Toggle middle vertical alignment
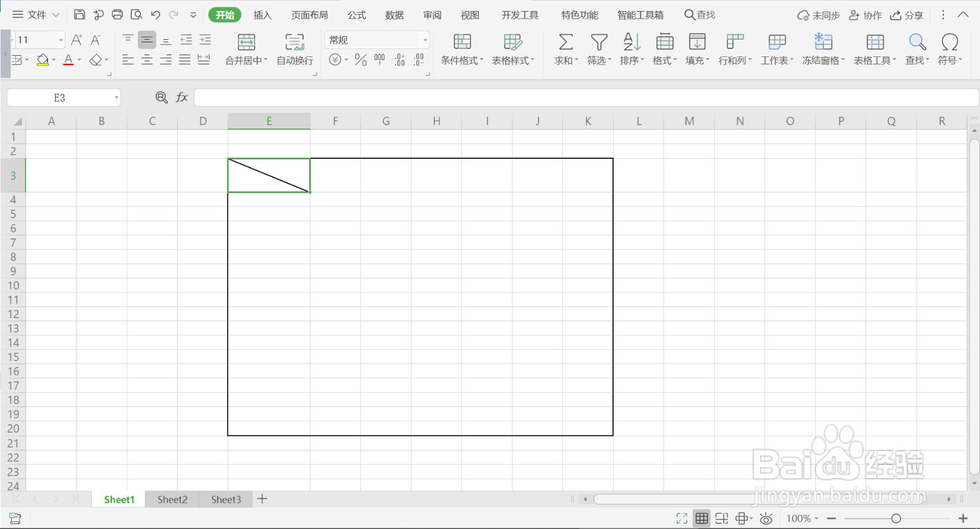 click(147, 40)
